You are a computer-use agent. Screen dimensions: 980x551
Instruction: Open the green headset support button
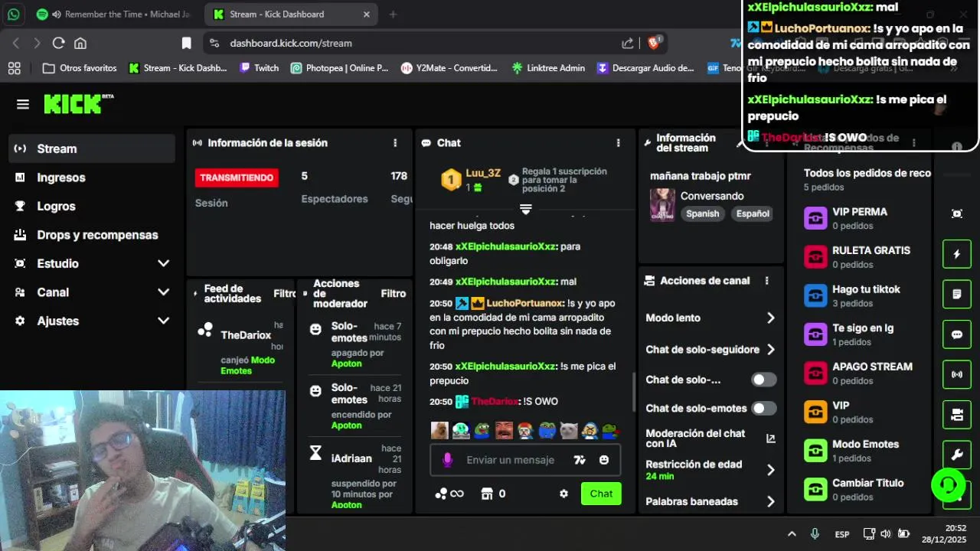[x=948, y=484]
